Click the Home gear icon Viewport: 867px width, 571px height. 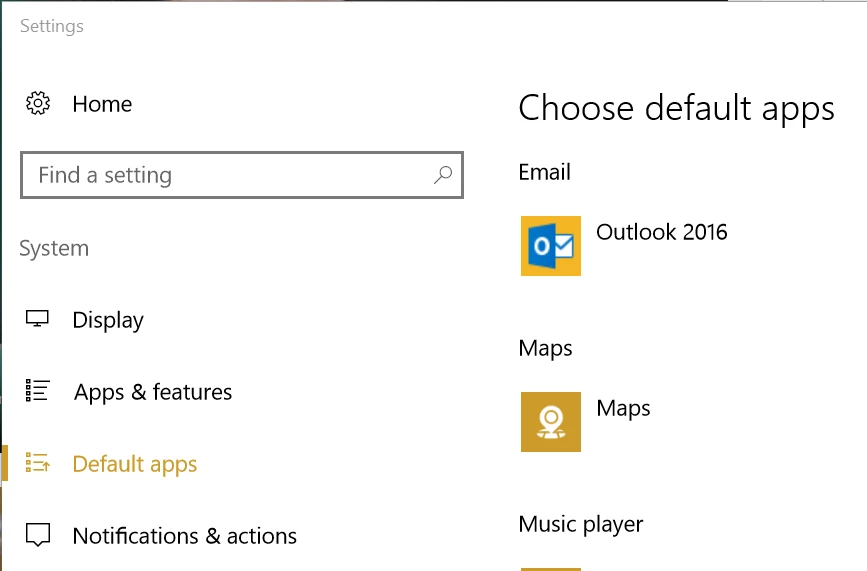click(x=38, y=103)
